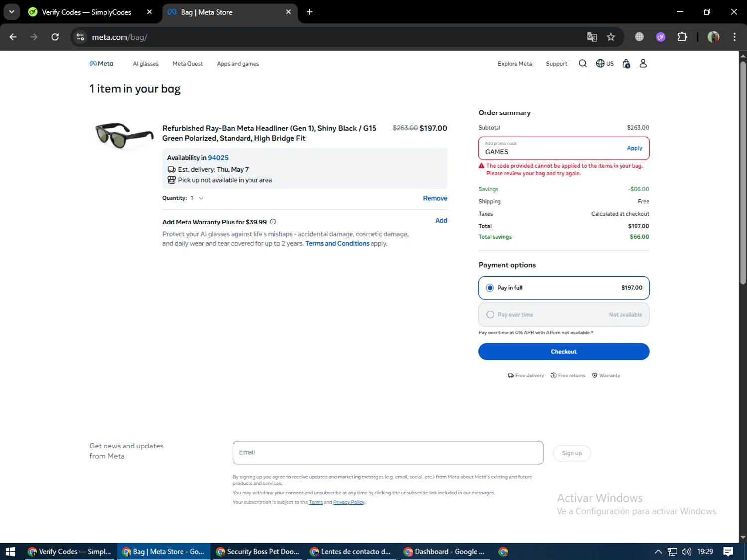Viewport: 747px width, 560px height.
Task: Click the Warranty Plus info icon
Action: (x=273, y=222)
